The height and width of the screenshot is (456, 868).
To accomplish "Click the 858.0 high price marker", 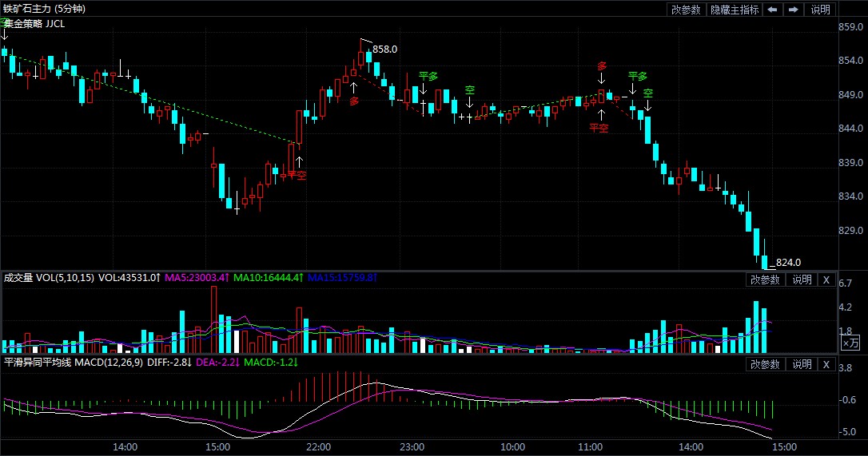I will pos(385,50).
